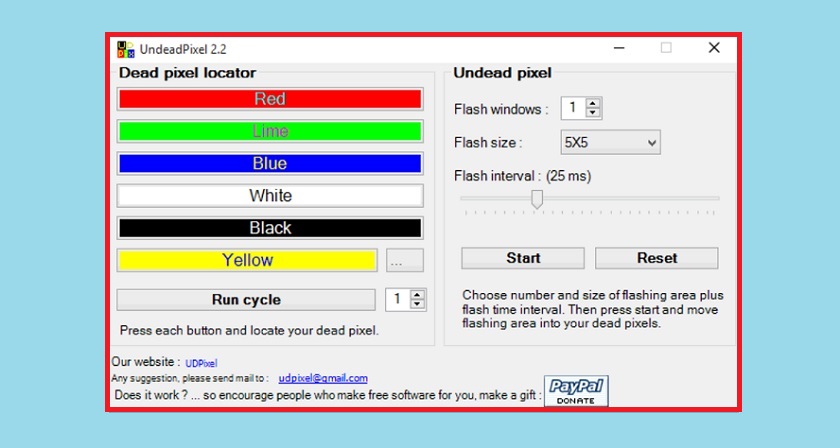Click the Lime color test button
The width and height of the screenshot is (840, 448).
[270, 131]
